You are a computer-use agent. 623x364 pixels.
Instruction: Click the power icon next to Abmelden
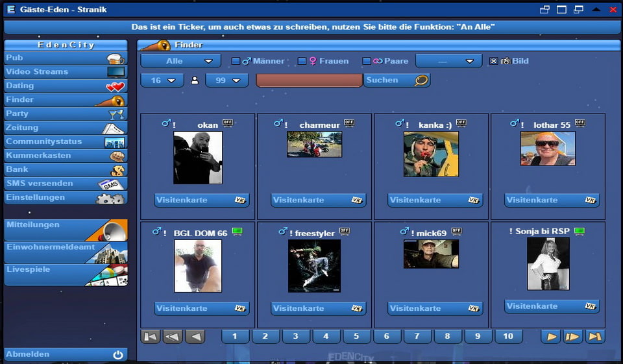pyautogui.click(x=117, y=355)
